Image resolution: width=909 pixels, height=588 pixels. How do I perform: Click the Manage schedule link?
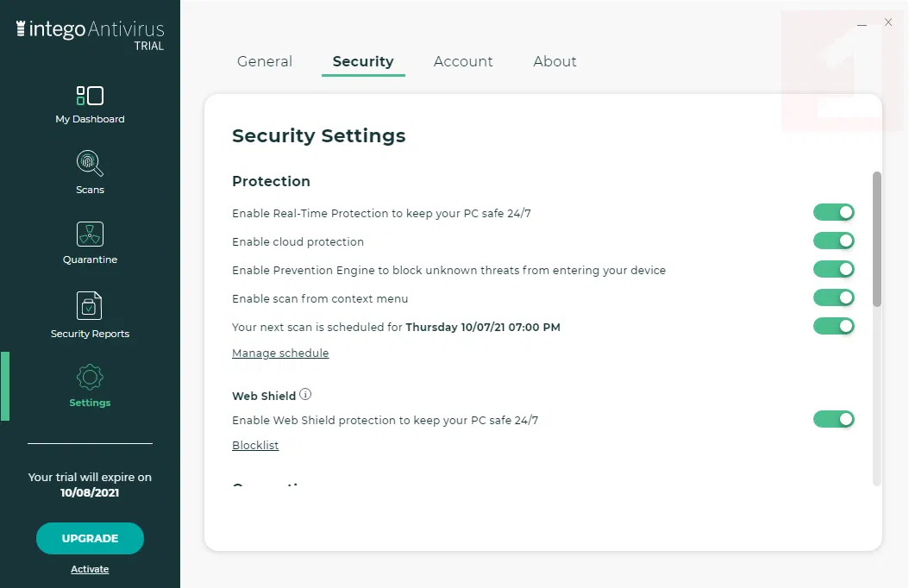pos(280,353)
